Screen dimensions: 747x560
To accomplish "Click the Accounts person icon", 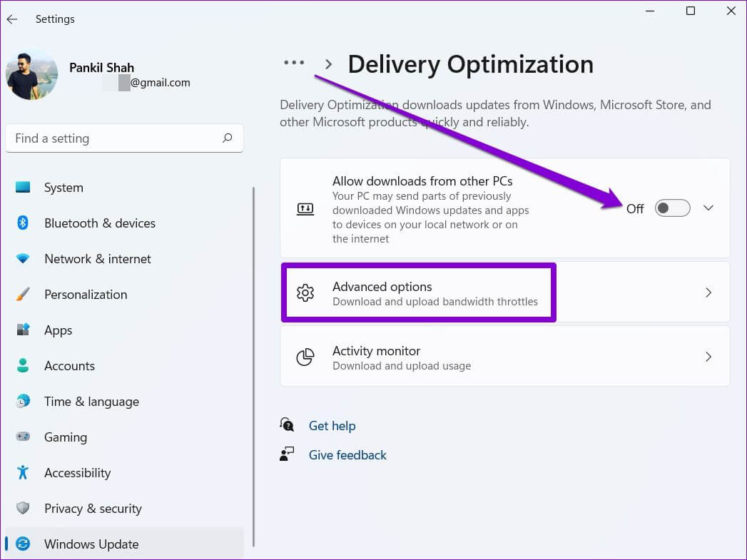I will point(23,365).
